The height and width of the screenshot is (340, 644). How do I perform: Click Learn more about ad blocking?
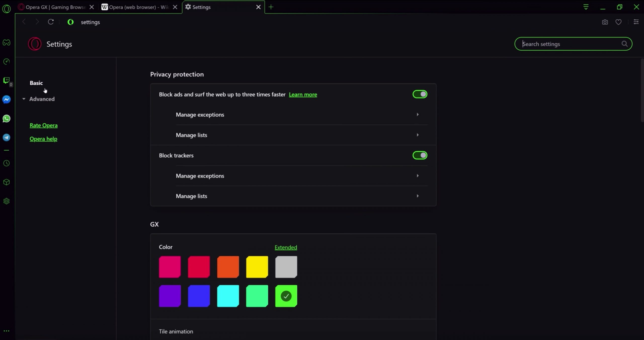pyautogui.click(x=303, y=94)
